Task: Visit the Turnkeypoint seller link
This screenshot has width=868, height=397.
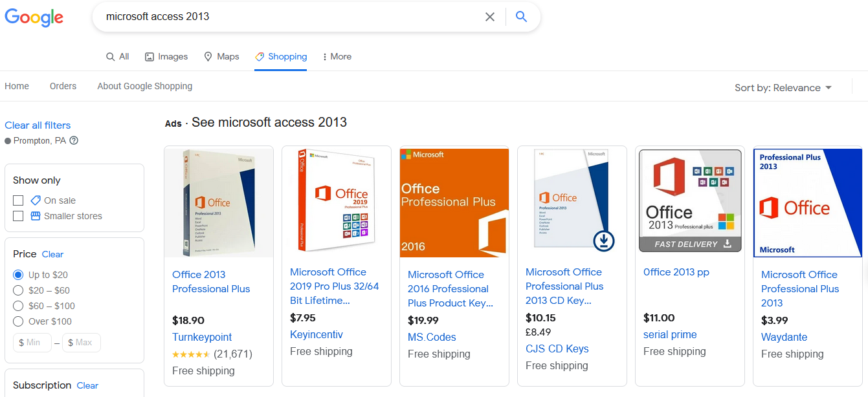Action: tap(202, 337)
